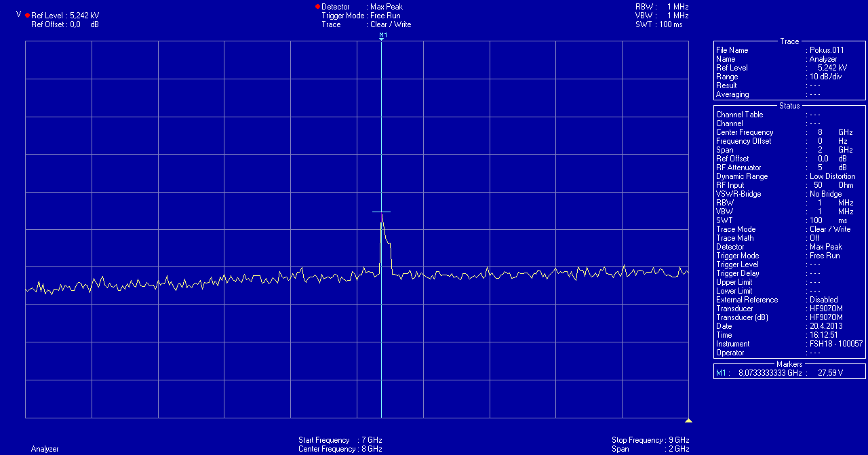The width and height of the screenshot is (868, 455).
Task: Click the Lower Limit row
Action: [x=768, y=291]
